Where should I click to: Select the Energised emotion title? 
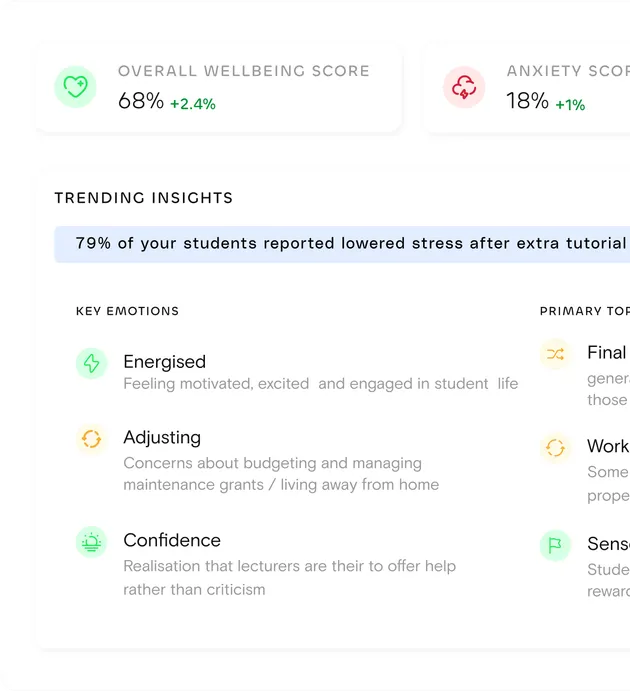(164, 362)
